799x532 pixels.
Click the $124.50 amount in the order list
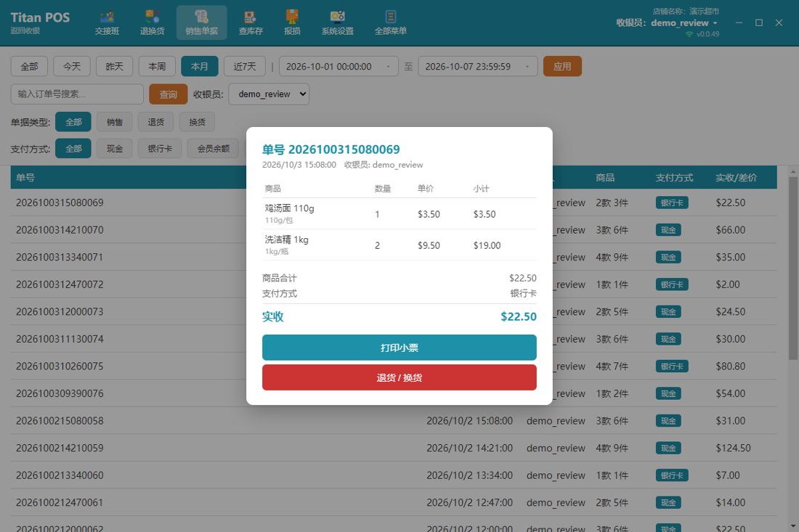point(734,448)
